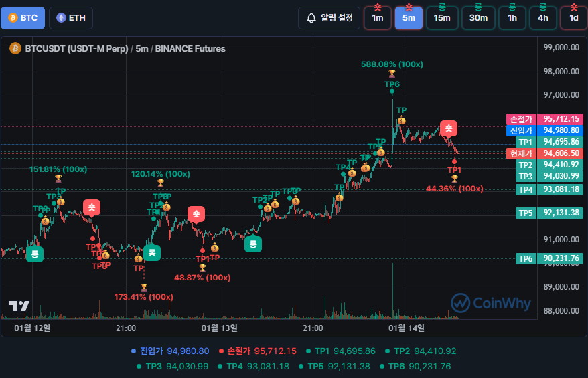Select the BTC coin button
The image size is (588, 378).
coord(23,18)
